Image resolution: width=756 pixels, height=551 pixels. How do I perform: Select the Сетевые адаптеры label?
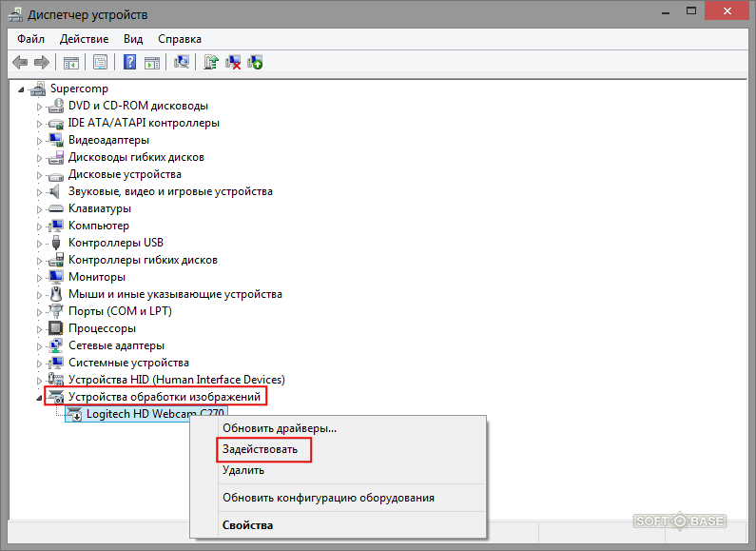tap(117, 345)
